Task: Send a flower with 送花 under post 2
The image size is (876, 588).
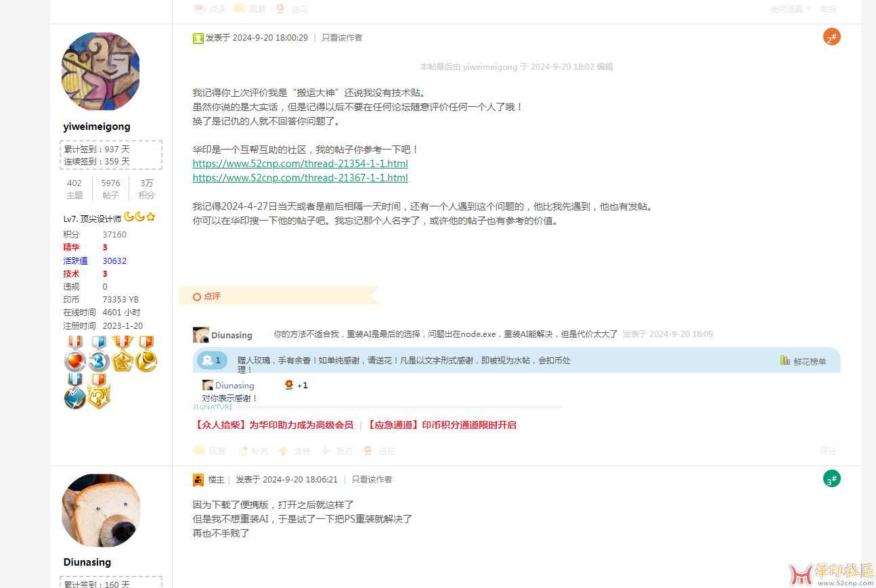Action: tap(368, 451)
